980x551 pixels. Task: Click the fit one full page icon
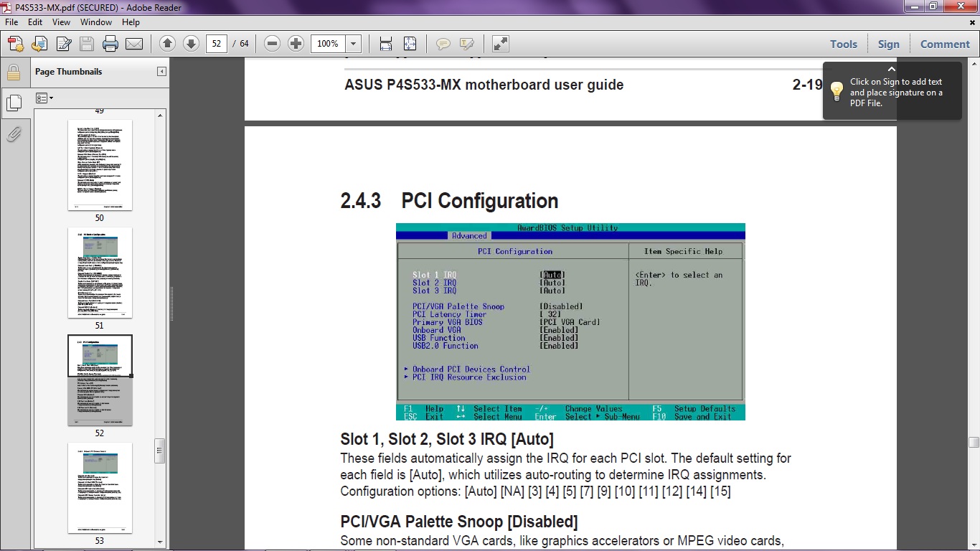[410, 44]
